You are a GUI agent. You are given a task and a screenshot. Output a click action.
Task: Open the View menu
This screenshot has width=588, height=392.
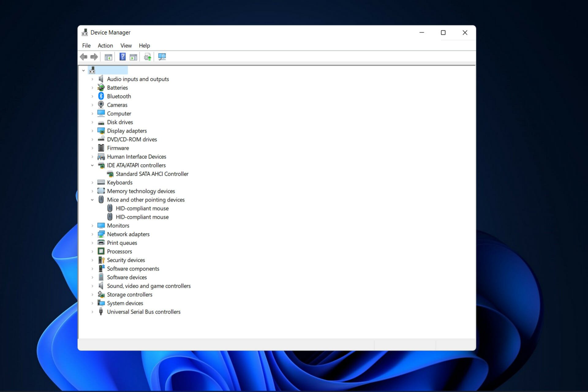(126, 46)
